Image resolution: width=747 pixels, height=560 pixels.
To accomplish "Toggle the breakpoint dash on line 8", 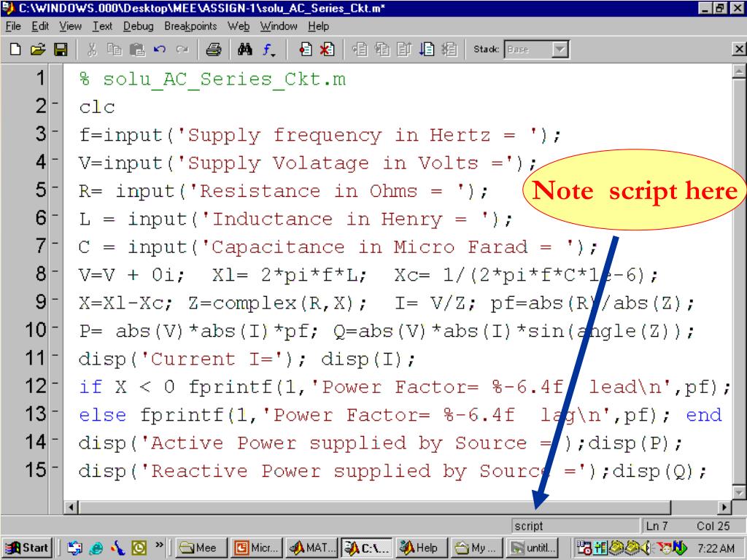I will click(x=55, y=272).
